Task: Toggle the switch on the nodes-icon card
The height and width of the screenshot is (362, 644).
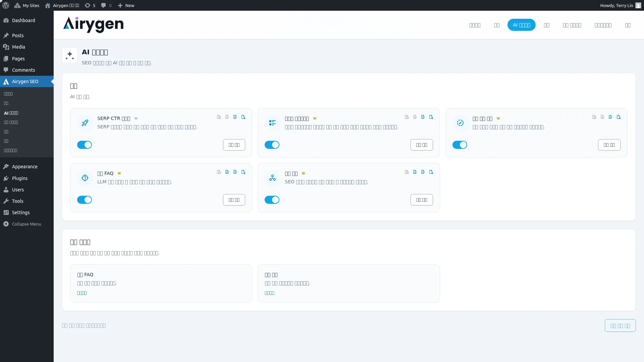Action: tap(272, 200)
